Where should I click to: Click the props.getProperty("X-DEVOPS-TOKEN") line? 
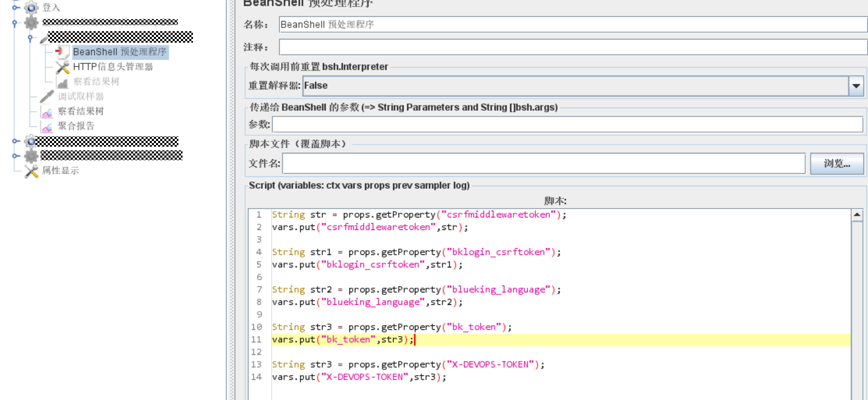(x=408, y=364)
